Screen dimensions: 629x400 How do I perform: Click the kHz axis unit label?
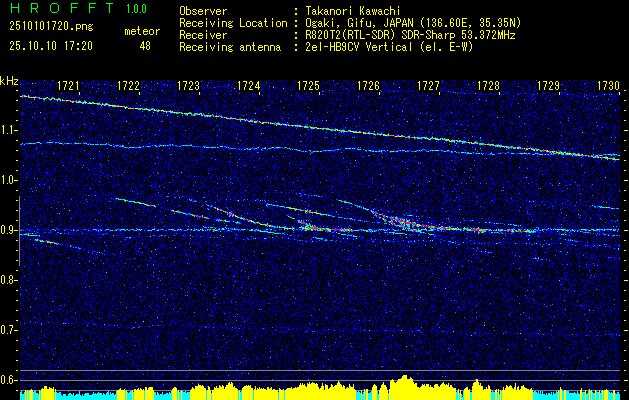pyautogui.click(x=10, y=81)
